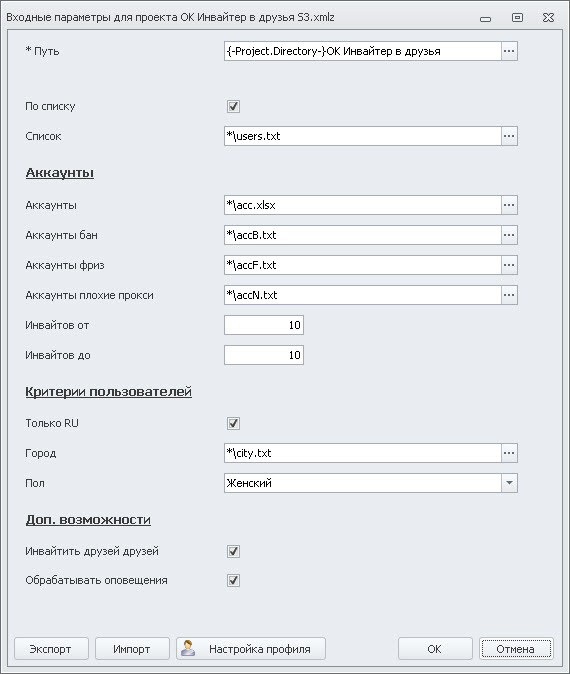570x674 pixels.
Task: Click the Инвайтов от number field
Action: click(264, 325)
